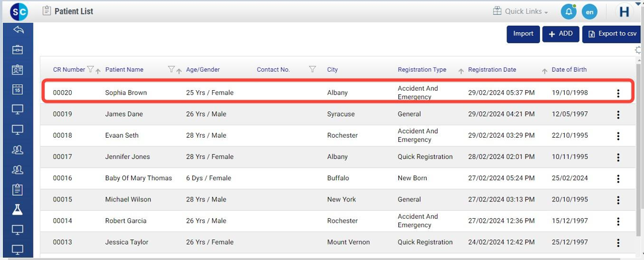This screenshot has height=260, width=644.
Task: Click the '6 Dys / Female' age cell
Action: (x=209, y=178)
